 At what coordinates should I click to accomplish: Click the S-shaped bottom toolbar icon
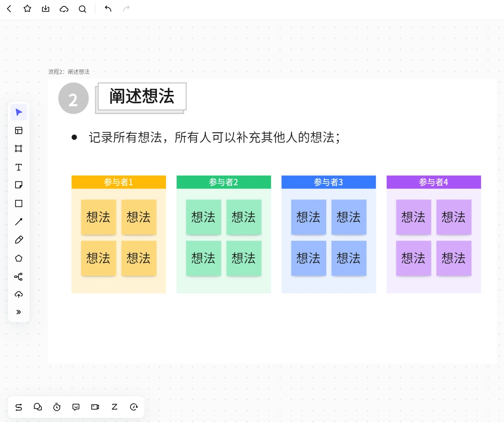tap(19, 407)
